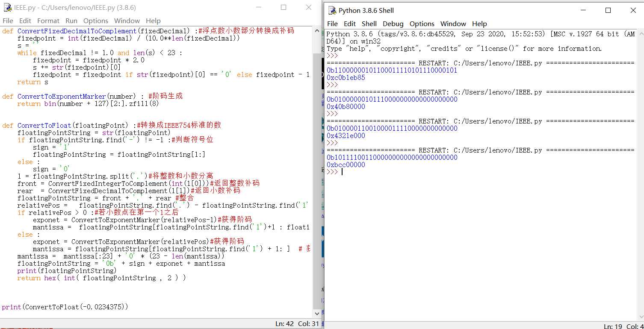This screenshot has height=329, width=644.
Task: Click shell status Ln: 19 indicator
Action: coord(613,326)
